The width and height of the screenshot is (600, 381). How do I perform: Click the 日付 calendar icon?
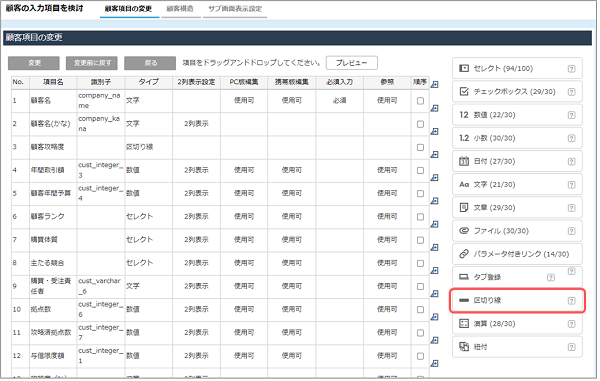point(464,161)
